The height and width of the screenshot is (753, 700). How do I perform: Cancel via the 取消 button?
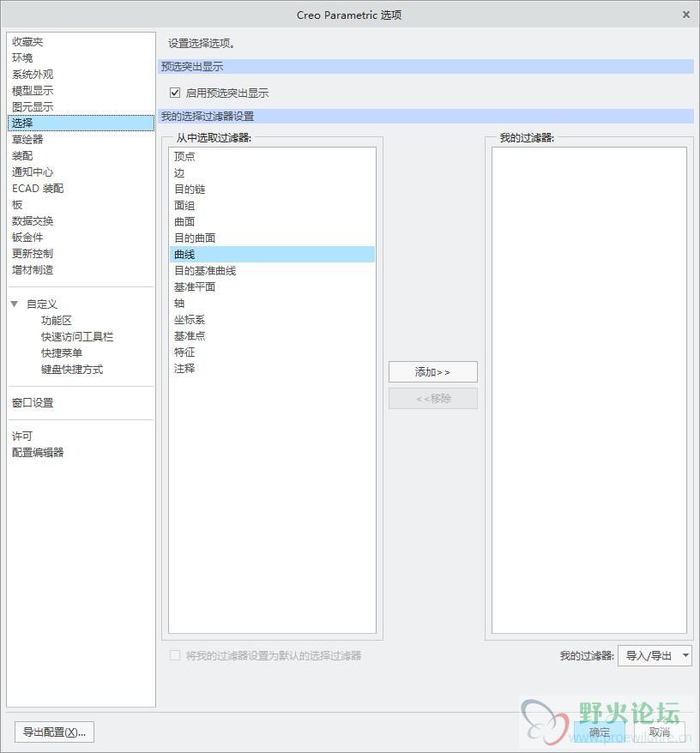click(659, 732)
